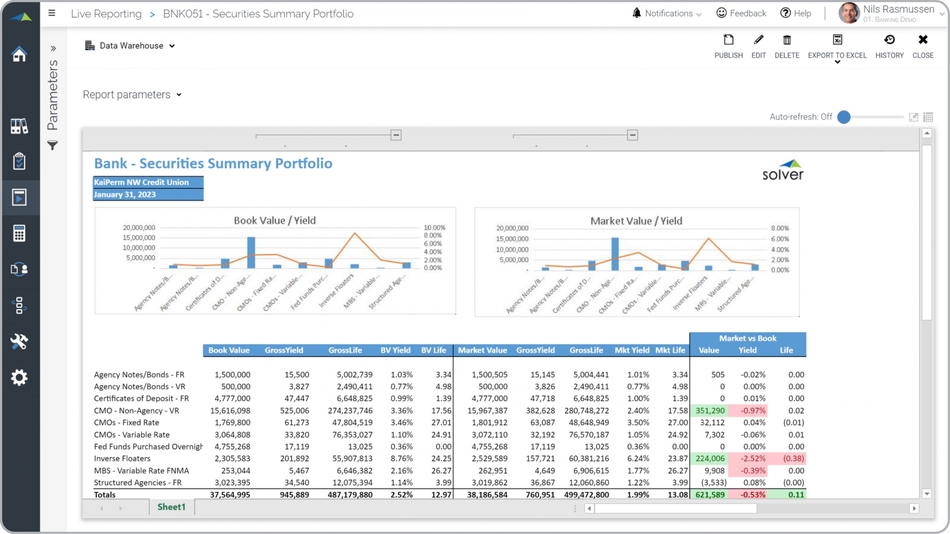Image resolution: width=950 pixels, height=534 pixels.
Task: Open the Notifications menu
Action: pyautogui.click(x=666, y=14)
